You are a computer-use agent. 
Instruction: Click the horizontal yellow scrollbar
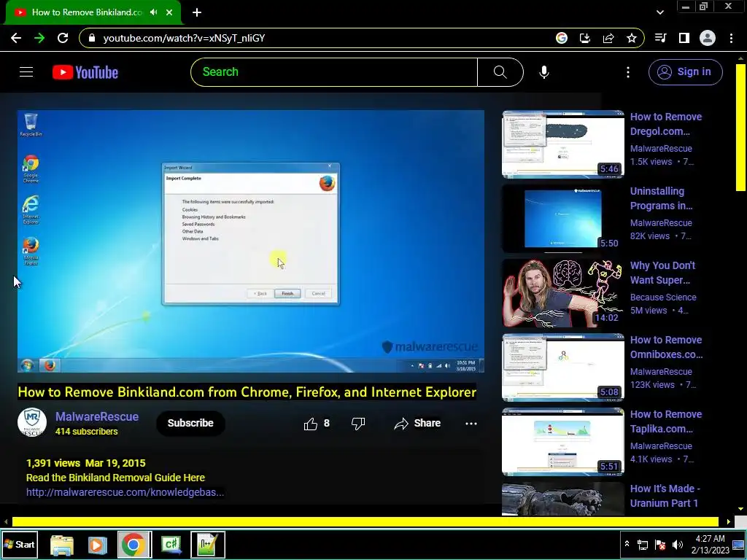click(x=365, y=522)
